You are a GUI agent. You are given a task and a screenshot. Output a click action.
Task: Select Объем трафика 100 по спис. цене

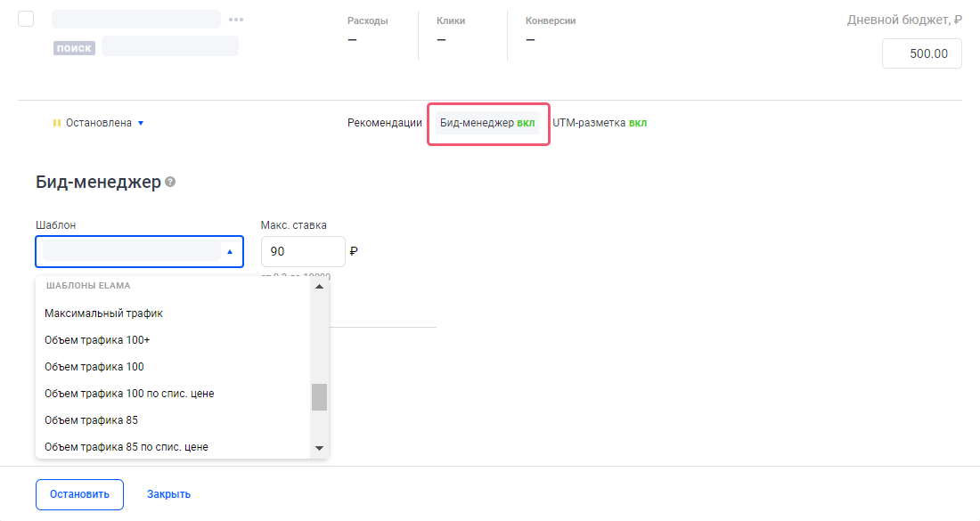pyautogui.click(x=129, y=394)
